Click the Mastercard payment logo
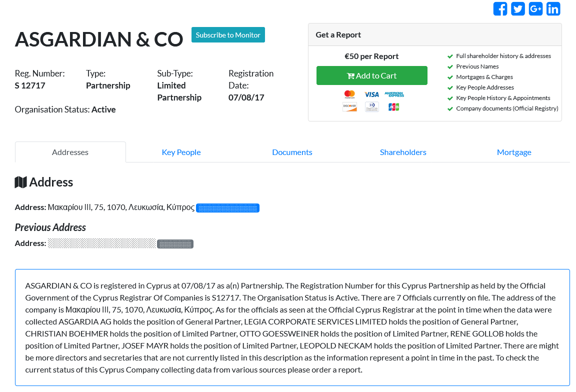The image size is (576, 392). click(x=349, y=94)
